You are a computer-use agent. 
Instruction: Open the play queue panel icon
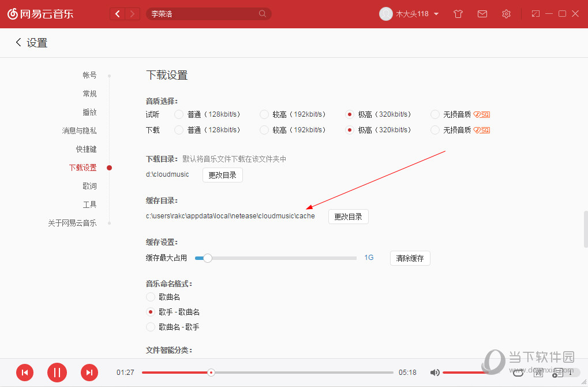tap(557, 373)
